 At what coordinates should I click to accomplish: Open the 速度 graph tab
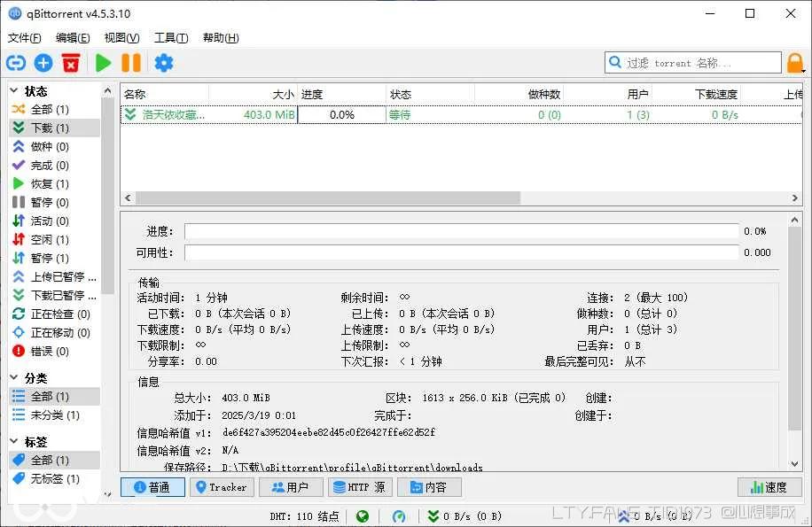pyautogui.click(x=769, y=487)
